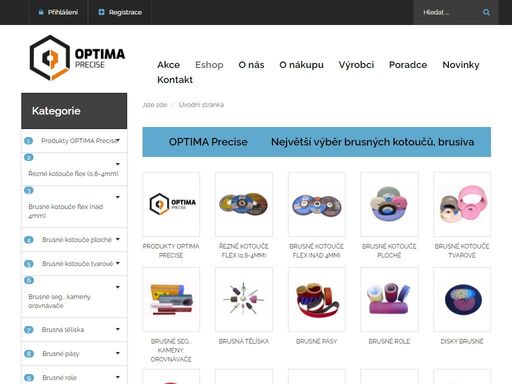
Task: Focus the Hledat search field
Action: [x=447, y=12]
